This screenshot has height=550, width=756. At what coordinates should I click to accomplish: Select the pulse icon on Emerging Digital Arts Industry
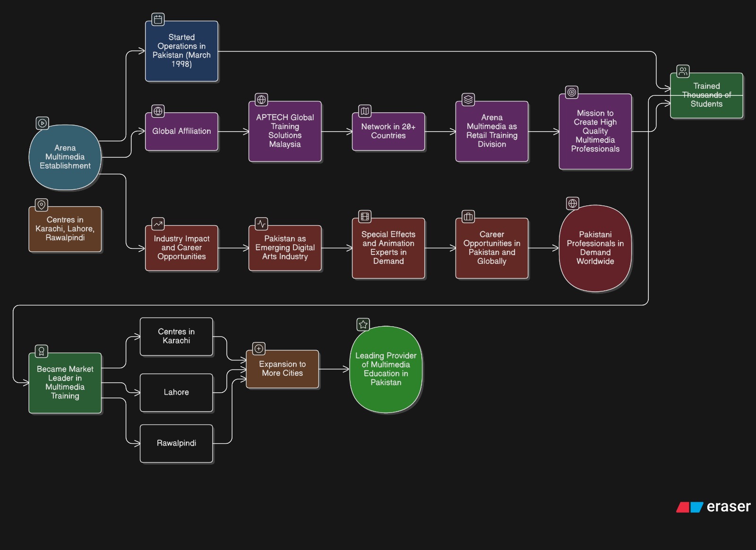click(261, 224)
